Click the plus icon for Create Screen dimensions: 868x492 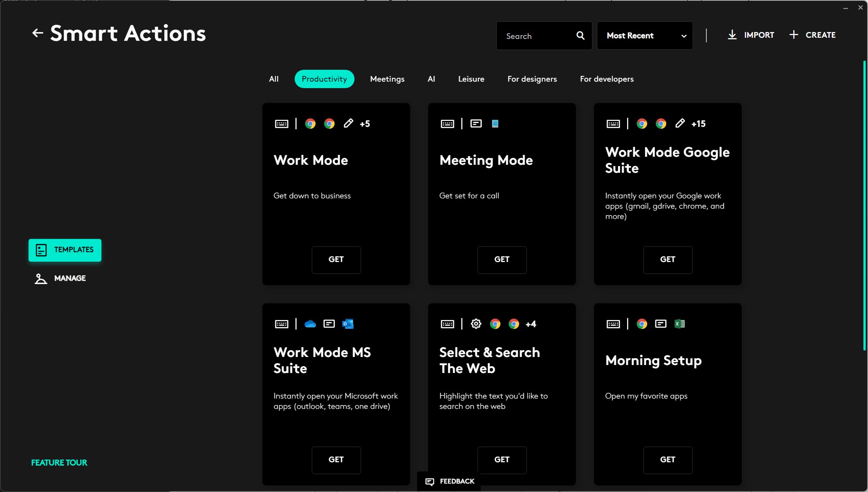click(794, 35)
